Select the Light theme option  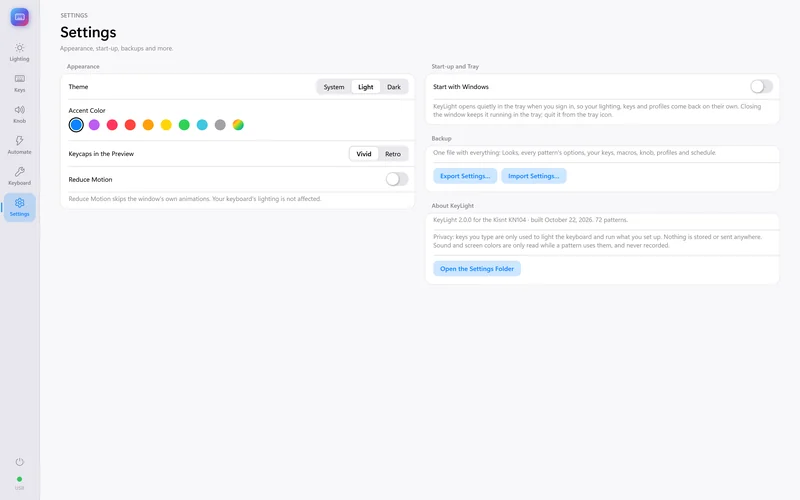365,87
